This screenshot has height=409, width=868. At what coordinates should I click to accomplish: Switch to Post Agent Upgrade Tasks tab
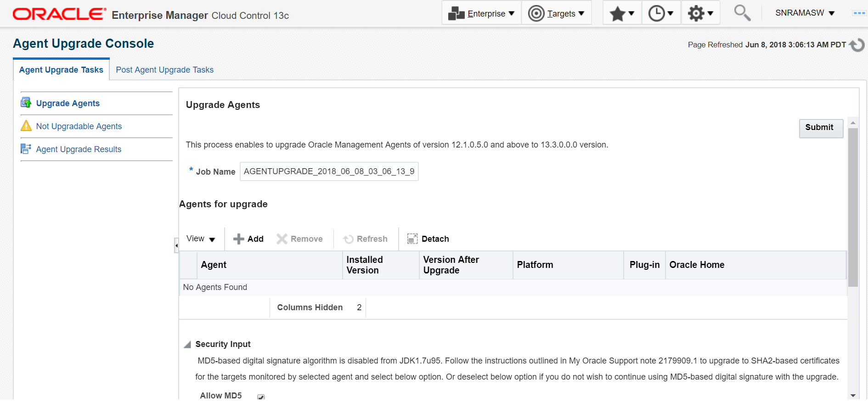[164, 70]
